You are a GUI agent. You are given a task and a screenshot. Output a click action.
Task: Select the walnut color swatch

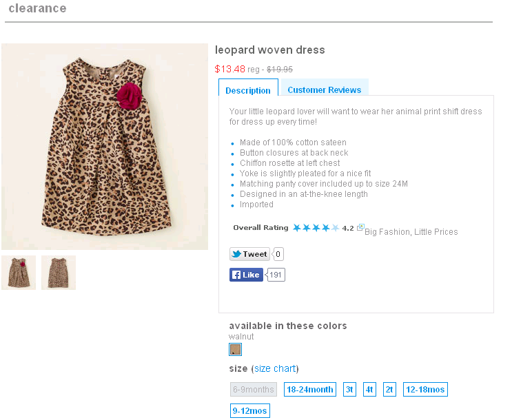tap(236, 349)
